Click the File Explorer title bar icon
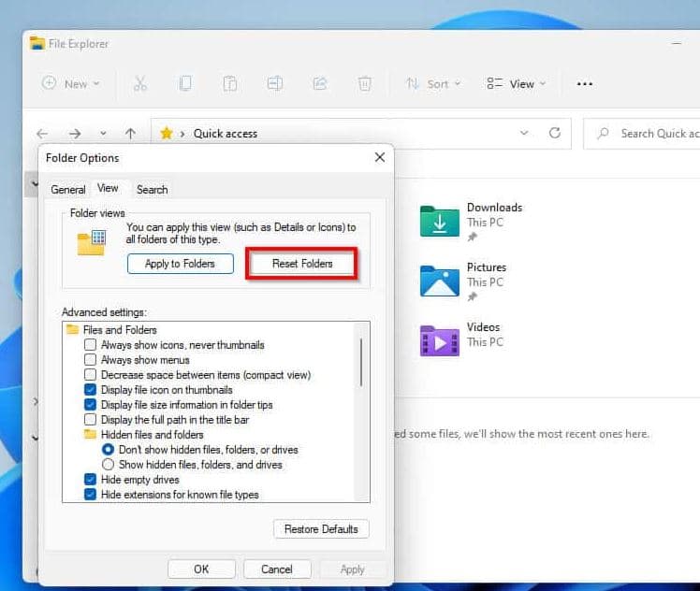The image size is (700, 591). 37,44
